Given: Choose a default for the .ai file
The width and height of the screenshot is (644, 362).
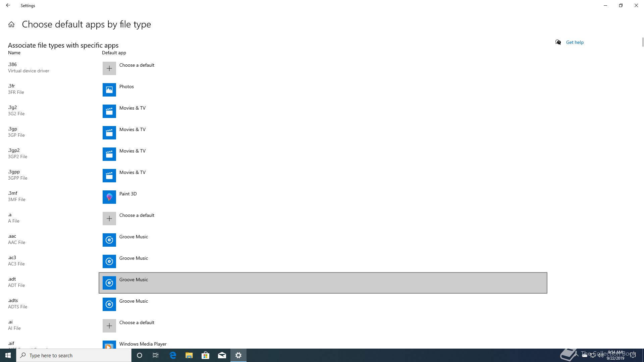Looking at the screenshot, I should point(137,322).
